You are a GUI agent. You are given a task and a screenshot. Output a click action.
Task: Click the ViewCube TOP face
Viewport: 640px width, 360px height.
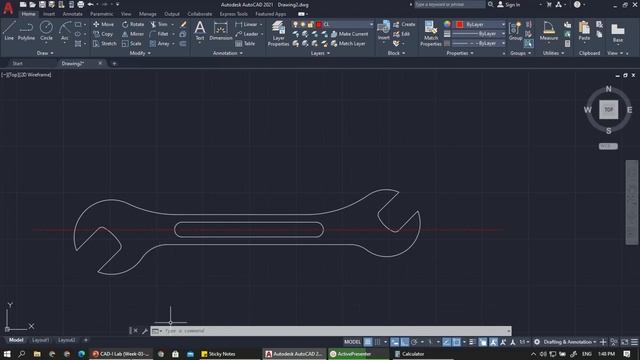[x=608, y=109]
